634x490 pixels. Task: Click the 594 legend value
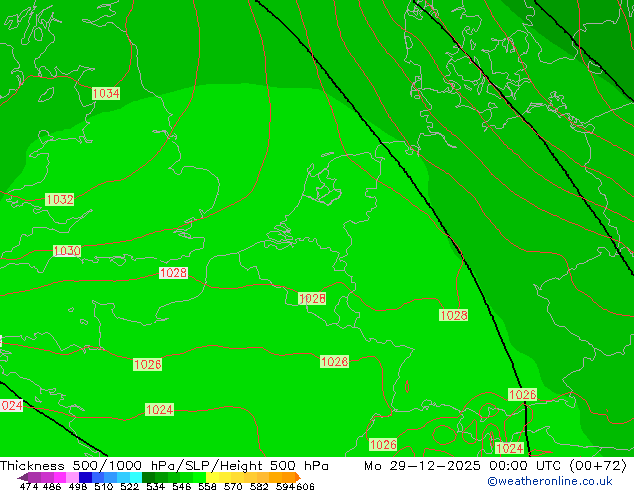[x=285, y=486]
